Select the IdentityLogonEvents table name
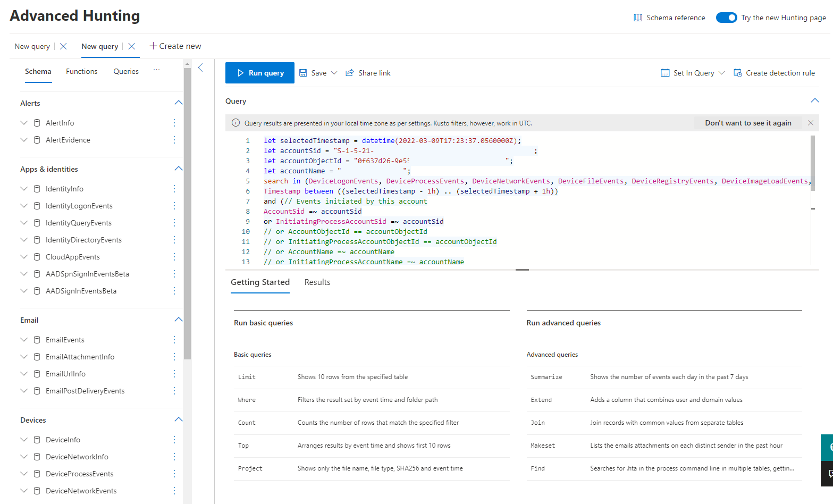The image size is (833, 504). (79, 206)
